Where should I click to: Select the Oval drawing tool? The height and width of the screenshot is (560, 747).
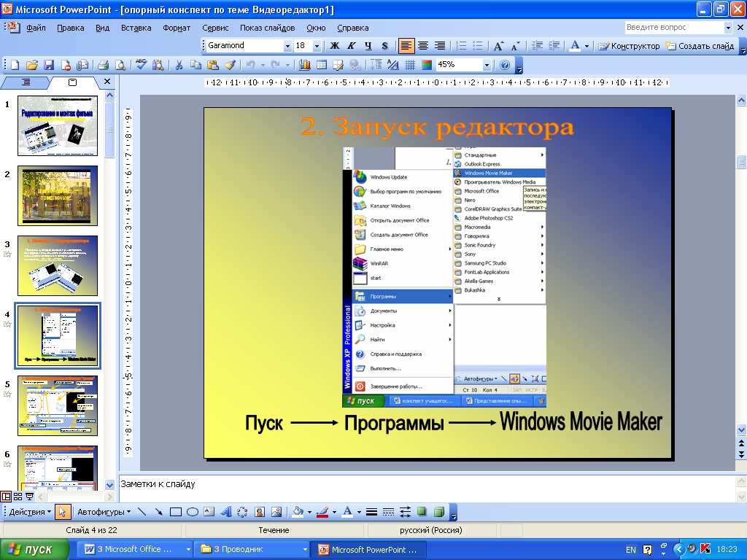(193, 512)
